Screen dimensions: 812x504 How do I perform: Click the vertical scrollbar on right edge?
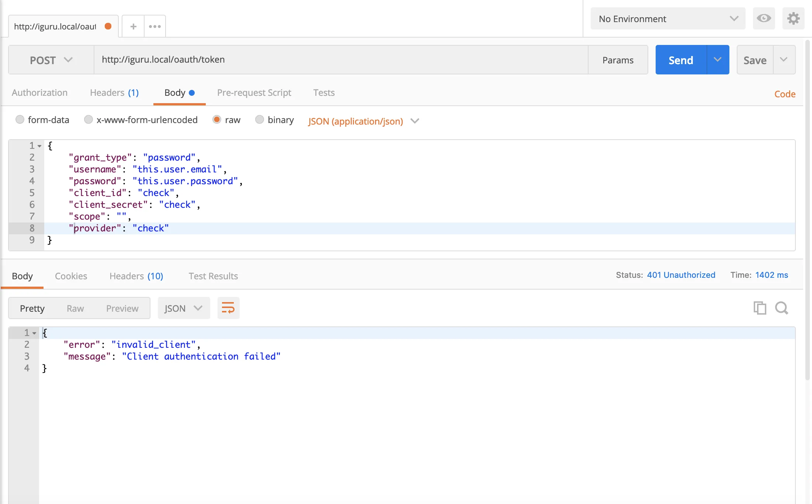[808, 210]
